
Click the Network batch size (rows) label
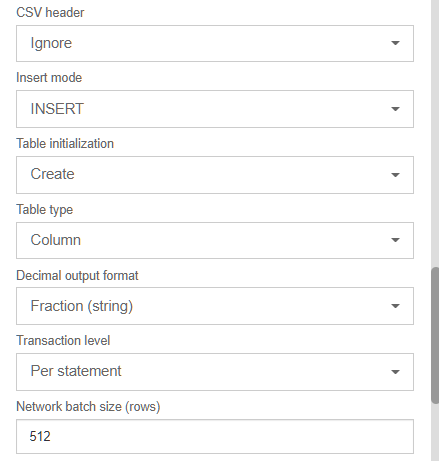(88, 407)
